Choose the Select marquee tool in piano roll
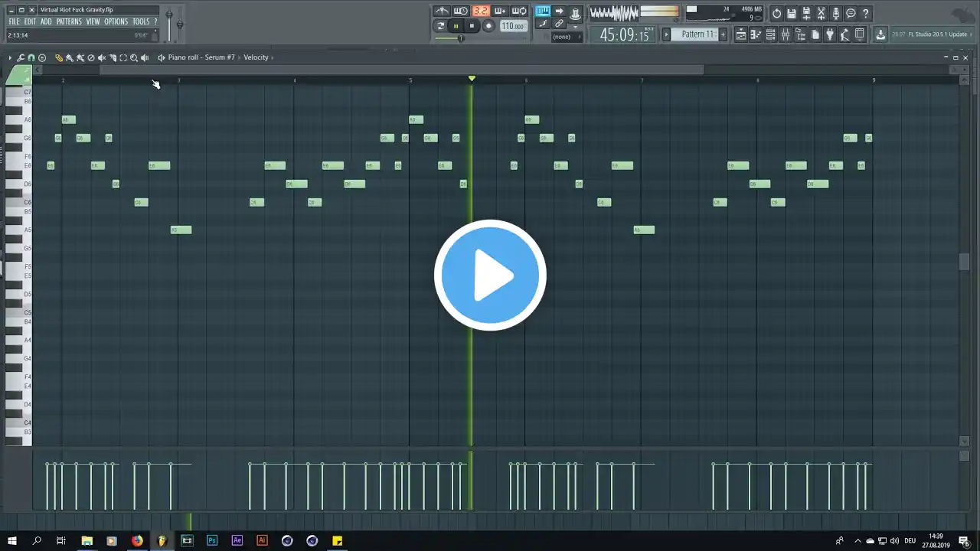 [x=122, y=57]
